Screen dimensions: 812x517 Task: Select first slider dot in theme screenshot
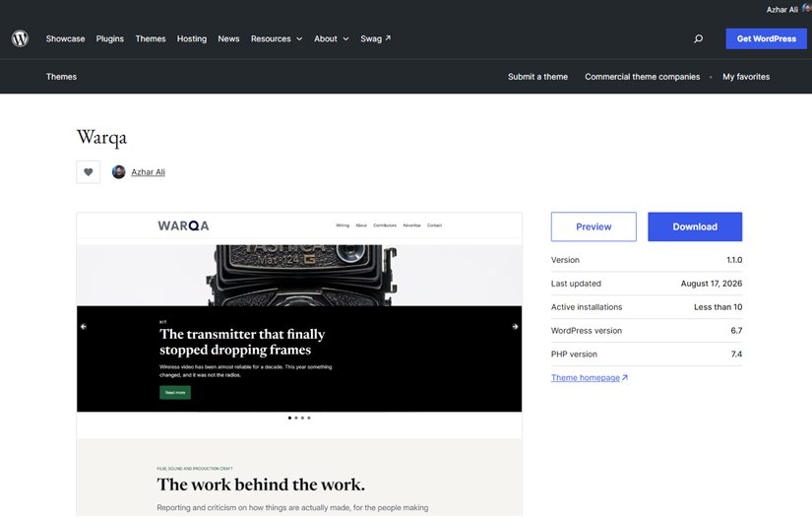click(x=289, y=418)
